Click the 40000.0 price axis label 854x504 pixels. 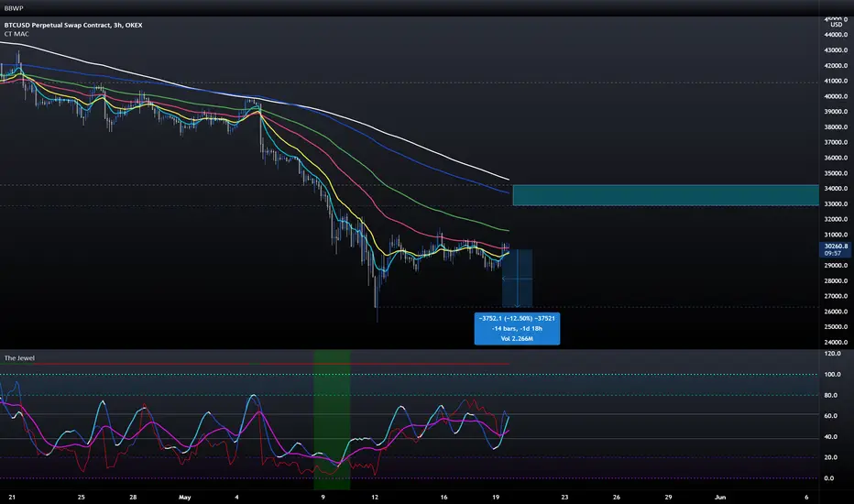[x=836, y=96]
